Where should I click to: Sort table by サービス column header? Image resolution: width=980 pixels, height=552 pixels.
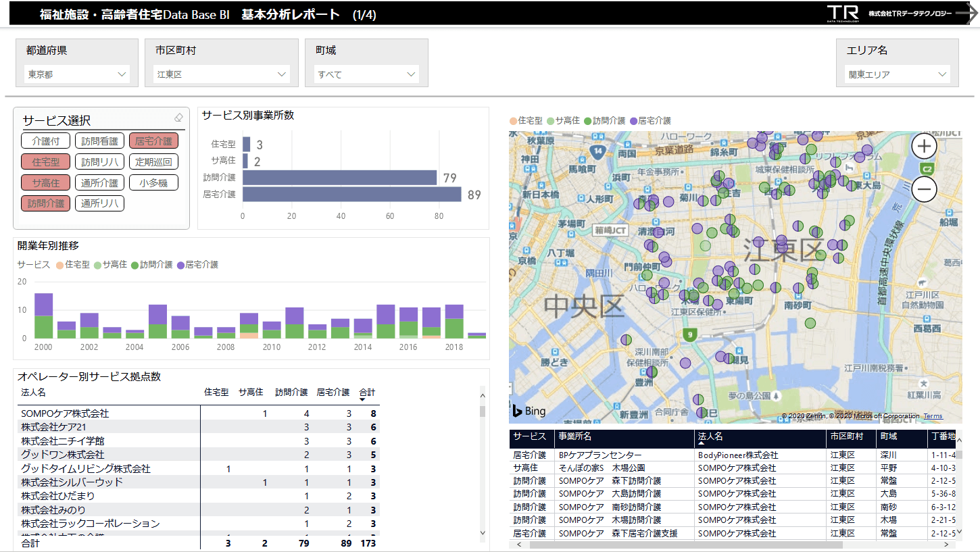(x=529, y=436)
